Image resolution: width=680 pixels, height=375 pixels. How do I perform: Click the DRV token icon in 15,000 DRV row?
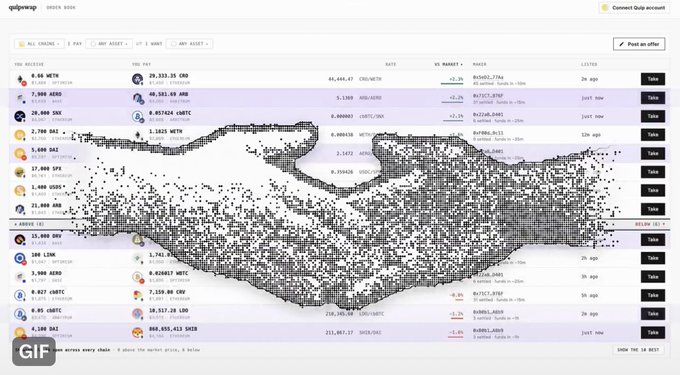pos(20,239)
